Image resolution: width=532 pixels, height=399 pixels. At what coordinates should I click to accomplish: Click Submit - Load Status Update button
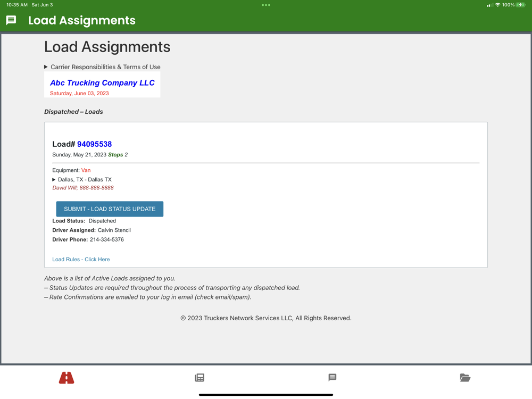(110, 209)
